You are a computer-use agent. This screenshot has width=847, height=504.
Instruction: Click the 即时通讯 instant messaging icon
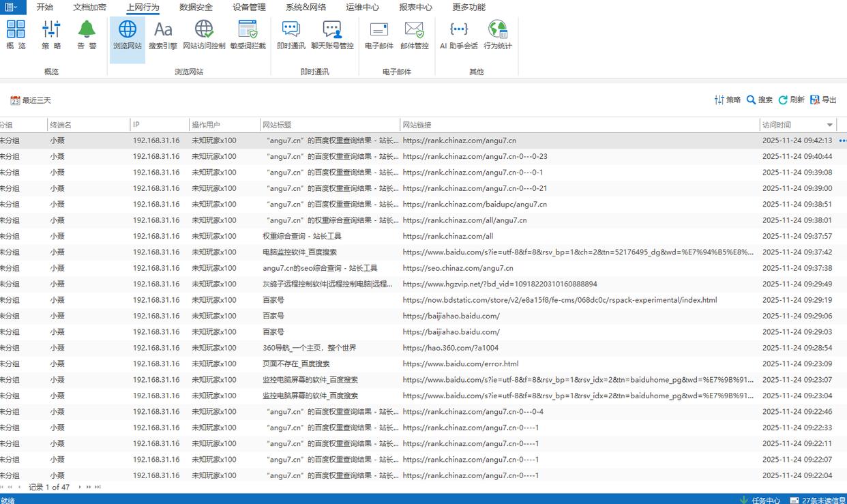(291, 35)
